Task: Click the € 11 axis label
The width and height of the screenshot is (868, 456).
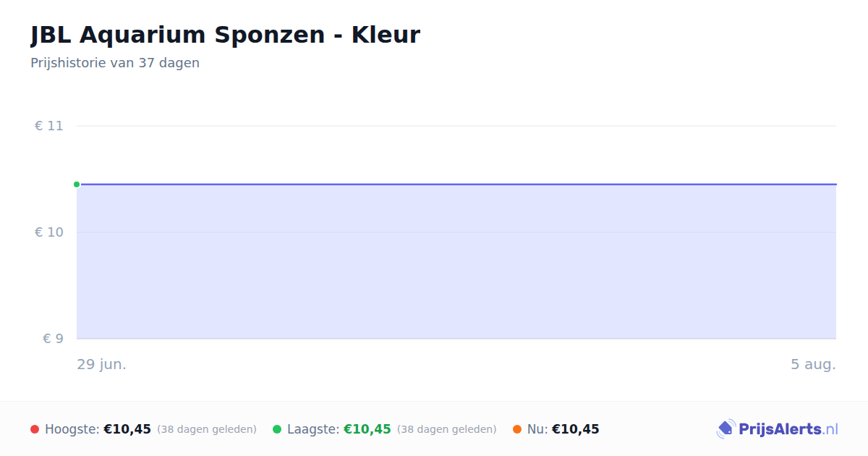Action: tap(49, 126)
